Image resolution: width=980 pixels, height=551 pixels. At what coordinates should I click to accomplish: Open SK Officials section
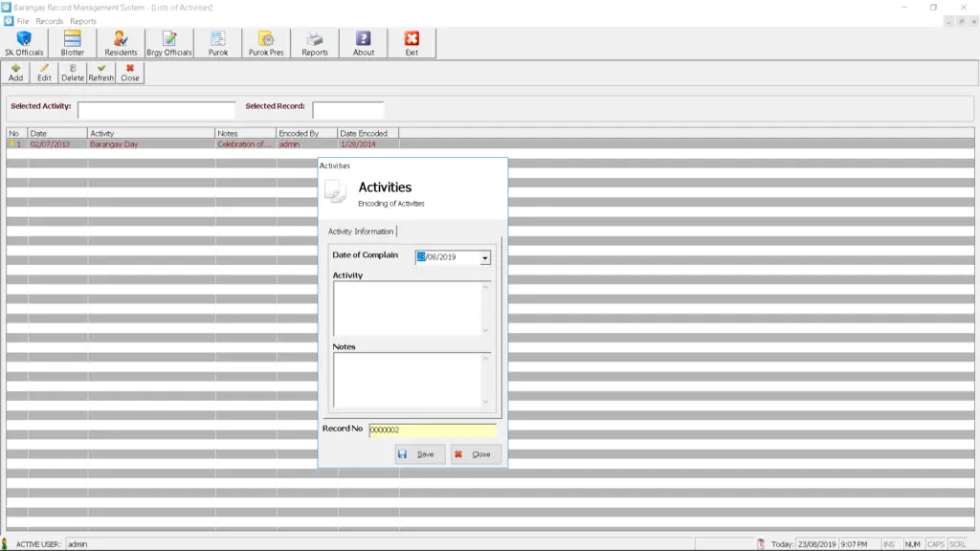pos(23,42)
